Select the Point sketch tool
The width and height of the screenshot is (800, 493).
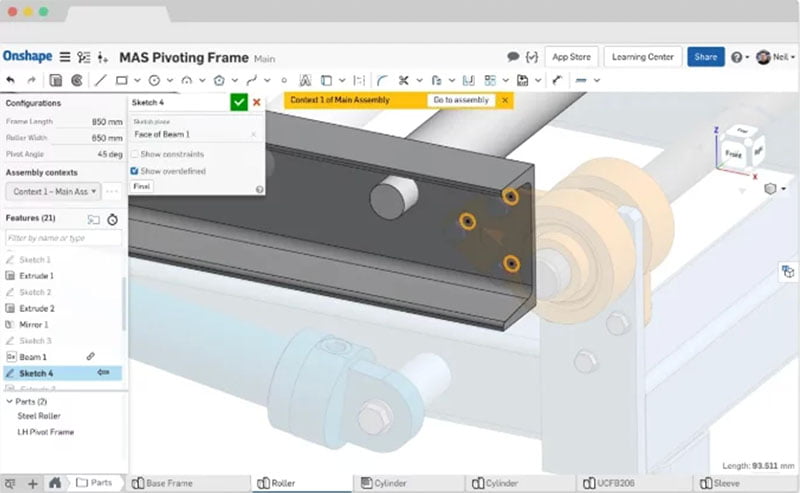[284, 80]
